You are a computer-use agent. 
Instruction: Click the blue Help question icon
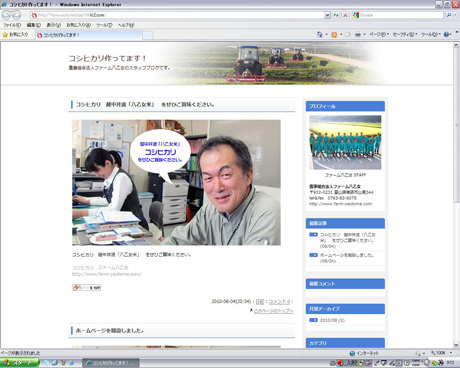pos(446,34)
